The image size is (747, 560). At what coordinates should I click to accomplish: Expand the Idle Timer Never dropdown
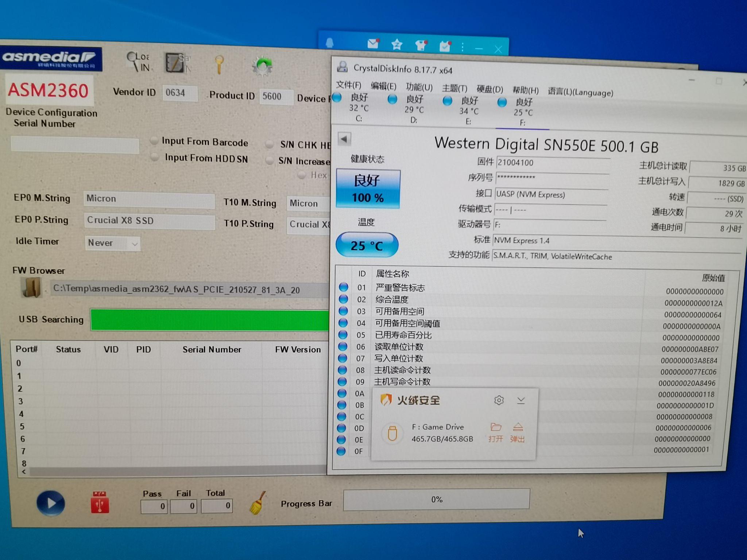click(135, 244)
